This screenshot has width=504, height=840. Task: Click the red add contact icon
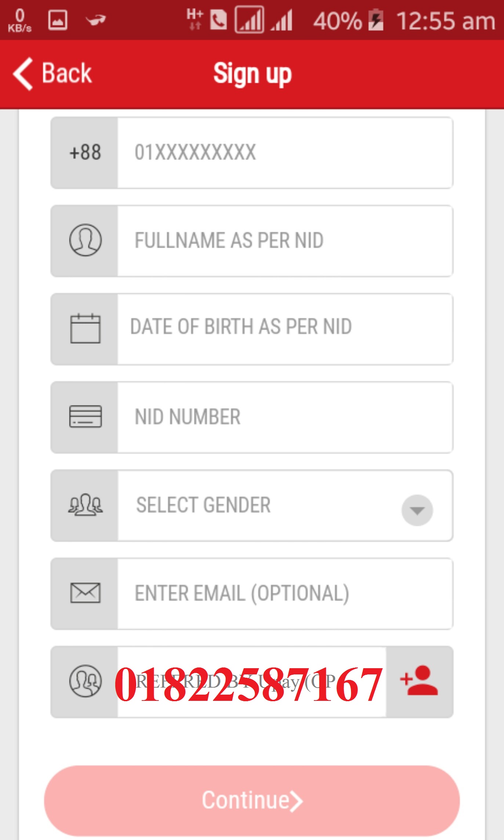coord(419,681)
